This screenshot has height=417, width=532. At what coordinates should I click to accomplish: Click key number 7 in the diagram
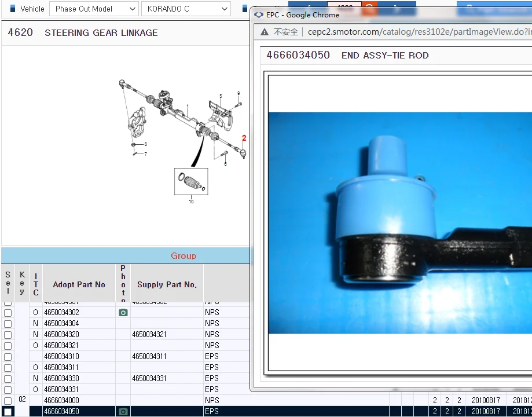coord(145,154)
